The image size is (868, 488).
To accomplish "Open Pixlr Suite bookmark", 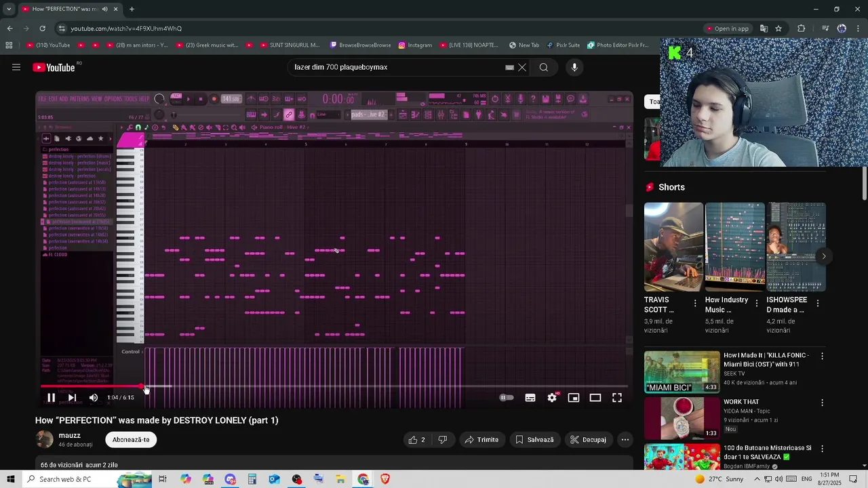I will [563, 45].
